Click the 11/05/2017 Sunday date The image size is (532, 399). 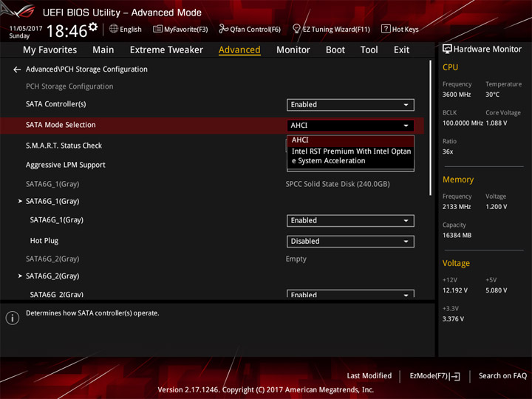click(x=25, y=32)
